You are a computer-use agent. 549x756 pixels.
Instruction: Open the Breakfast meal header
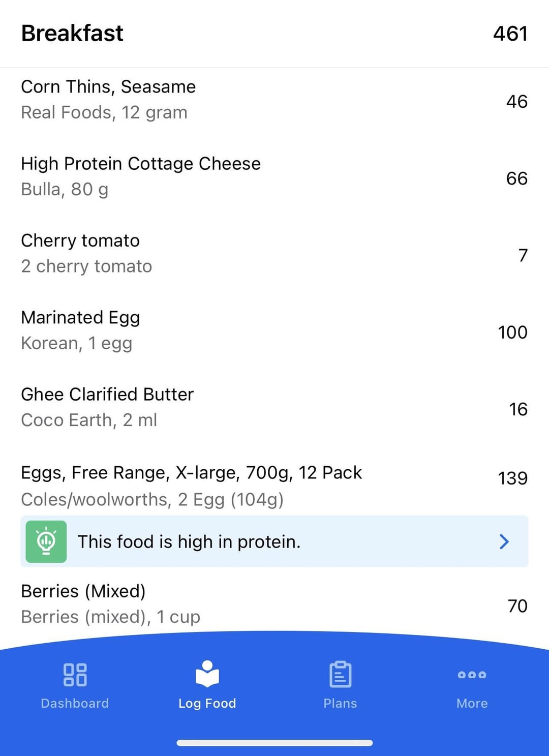tap(274, 34)
